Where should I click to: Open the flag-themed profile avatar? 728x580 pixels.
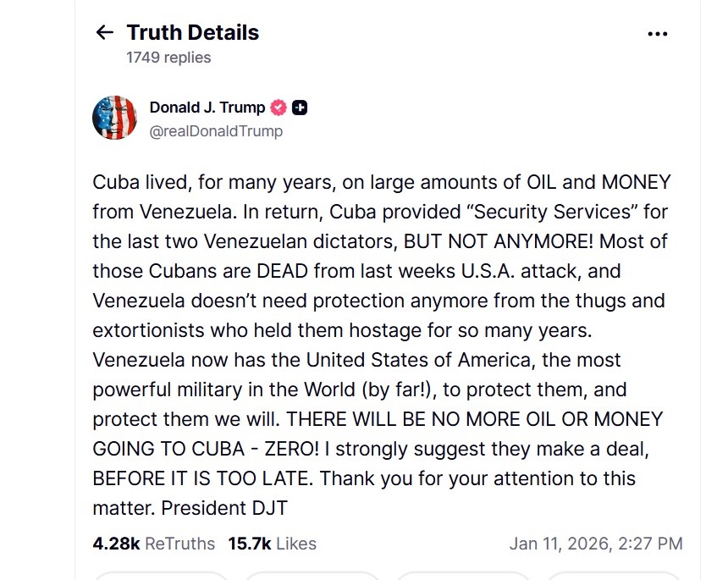tap(114, 118)
